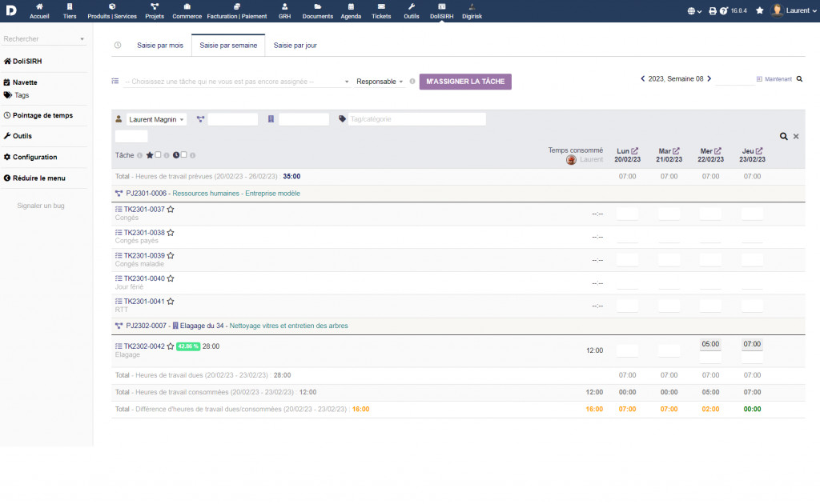Open Pointage de temps menu
This screenshot has height=504, width=820.
pos(42,115)
